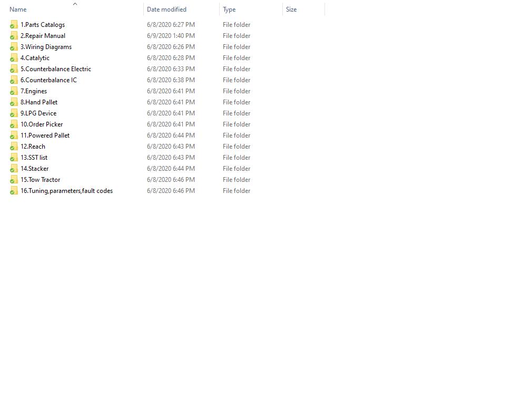532x408 pixels.
Task: Click the '13.SST list' name text
Action: tap(34, 158)
